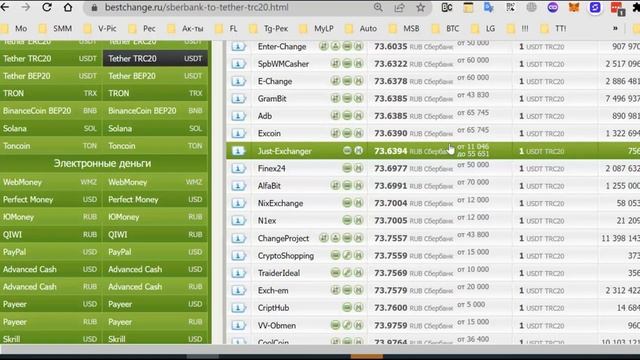
Task: Navigate back with the back arrow
Action: pyautogui.click(x=5, y=7)
